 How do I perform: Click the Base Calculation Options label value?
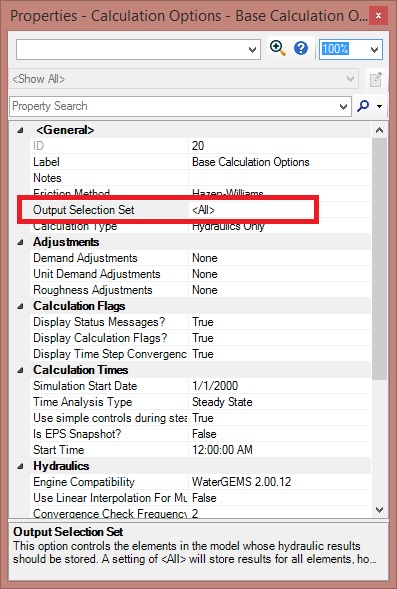[251, 162]
